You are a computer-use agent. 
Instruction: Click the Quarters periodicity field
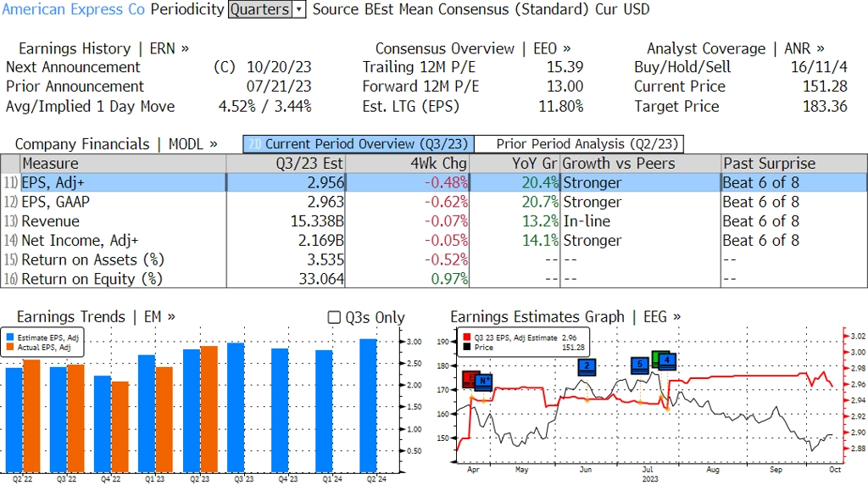pyautogui.click(x=259, y=9)
